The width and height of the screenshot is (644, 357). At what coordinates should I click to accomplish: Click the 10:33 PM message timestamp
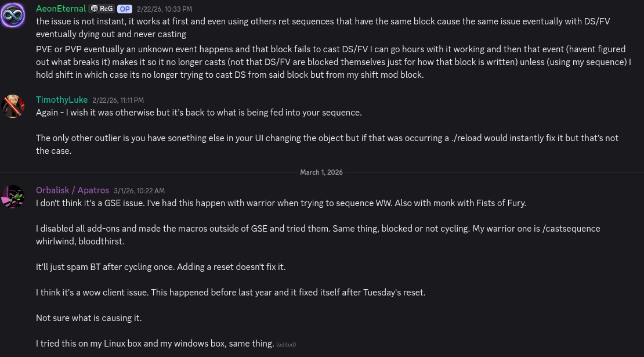coord(164,9)
